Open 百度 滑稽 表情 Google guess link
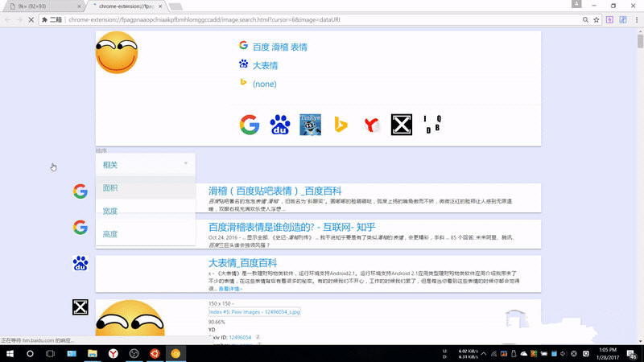This screenshot has width=644, height=362. click(x=279, y=47)
